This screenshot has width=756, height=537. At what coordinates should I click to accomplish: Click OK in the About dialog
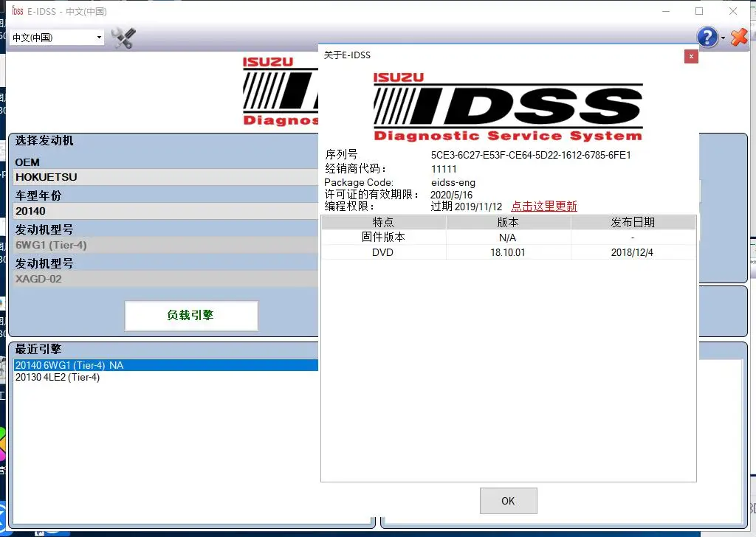508,501
